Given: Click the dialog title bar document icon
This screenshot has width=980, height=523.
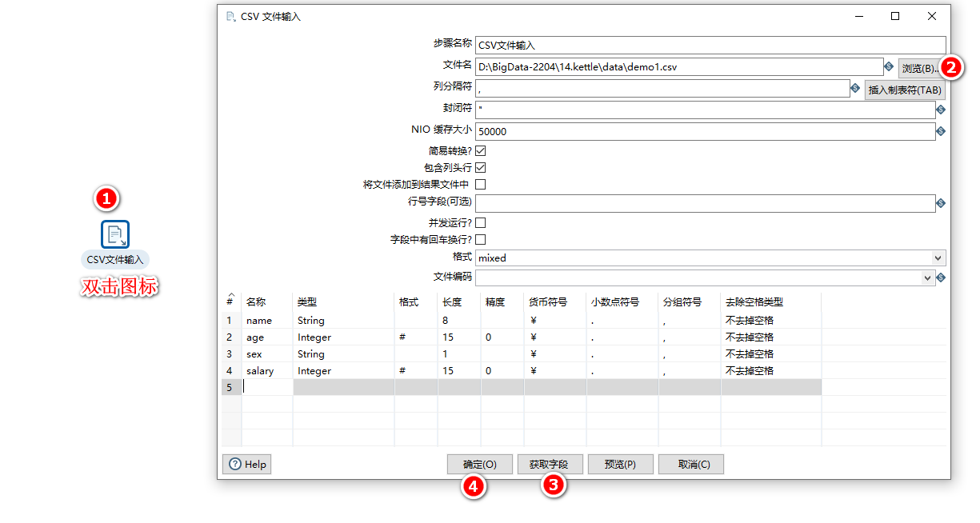Looking at the screenshot, I should coord(231,16).
